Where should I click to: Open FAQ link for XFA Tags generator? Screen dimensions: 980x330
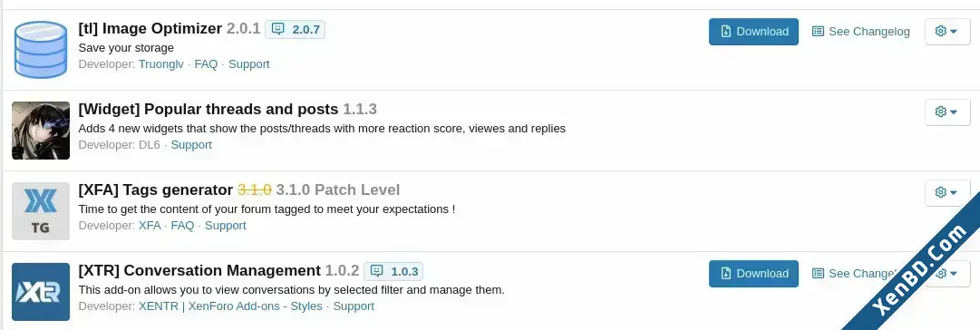182,225
